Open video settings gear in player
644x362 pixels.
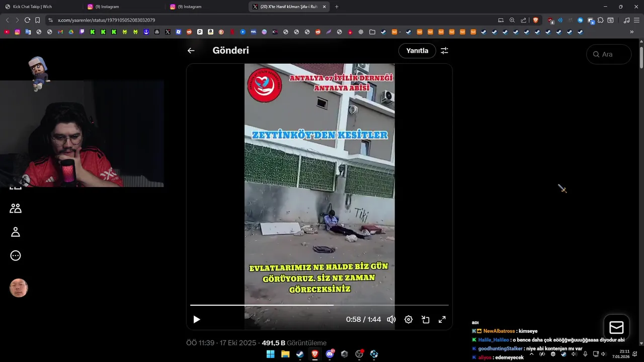(x=409, y=319)
